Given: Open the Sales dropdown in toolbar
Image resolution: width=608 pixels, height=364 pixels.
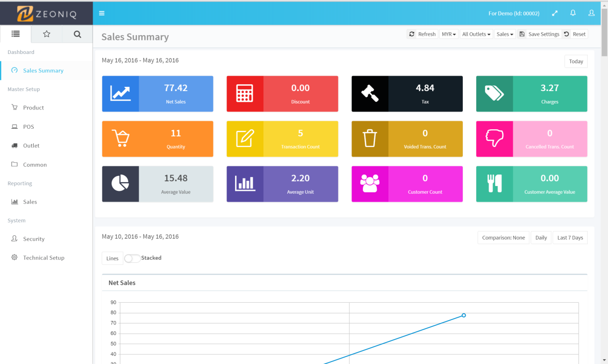Looking at the screenshot, I should tap(505, 34).
